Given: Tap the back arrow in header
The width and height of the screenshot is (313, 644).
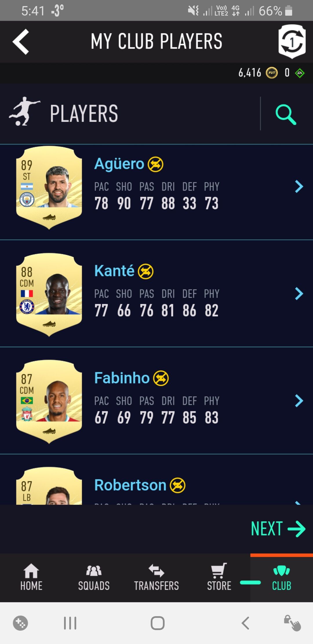Looking at the screenshot, I should [21, 42].
